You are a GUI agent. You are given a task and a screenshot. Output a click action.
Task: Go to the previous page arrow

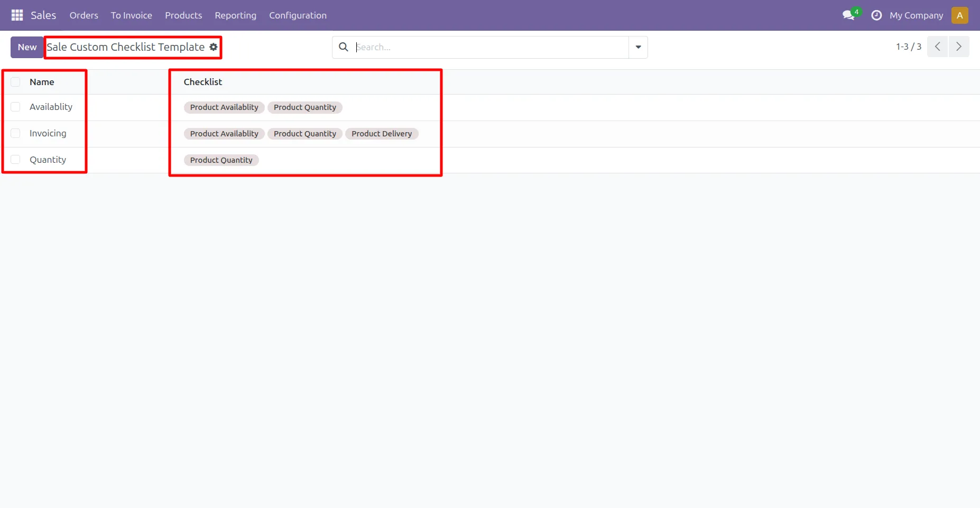[x=937, y=47]
